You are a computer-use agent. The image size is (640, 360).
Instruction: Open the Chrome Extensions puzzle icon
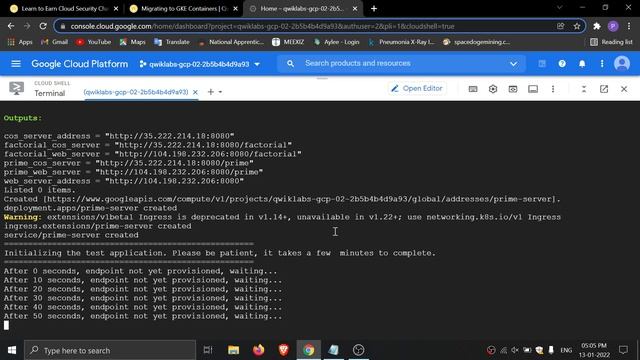[x=597, y=26]
